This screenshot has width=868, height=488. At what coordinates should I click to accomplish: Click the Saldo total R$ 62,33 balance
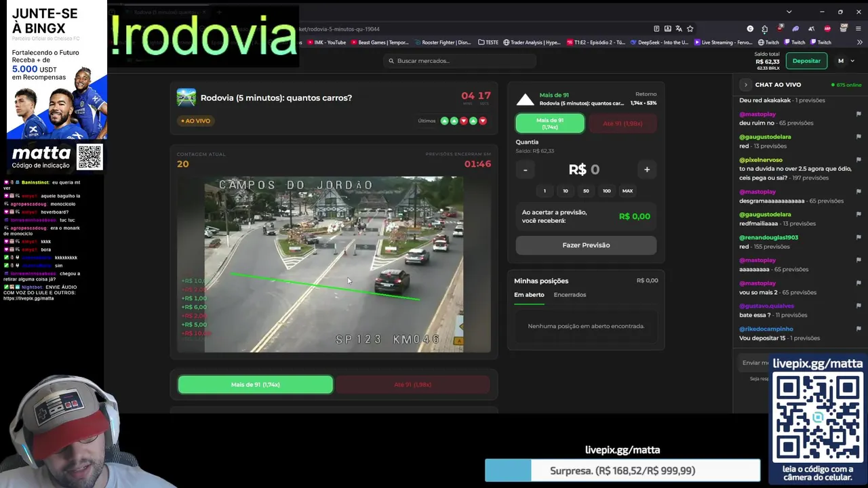(767, 61)
